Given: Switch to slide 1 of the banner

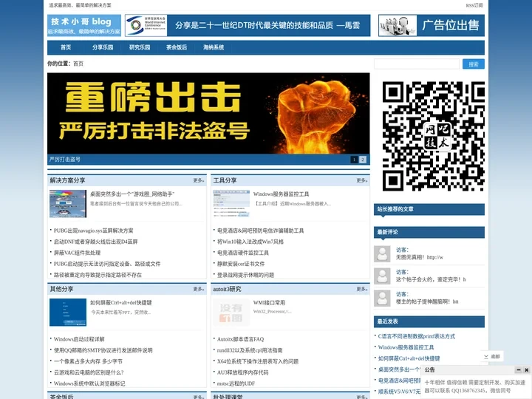Looking at the screenshot, I should (x=354, y=160).
